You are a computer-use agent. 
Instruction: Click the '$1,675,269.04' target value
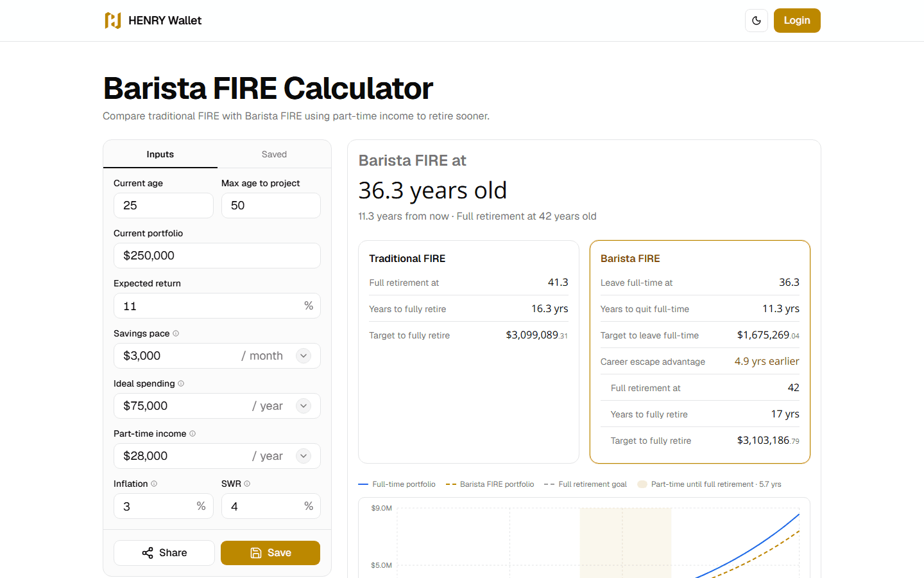tap(768, 335)
